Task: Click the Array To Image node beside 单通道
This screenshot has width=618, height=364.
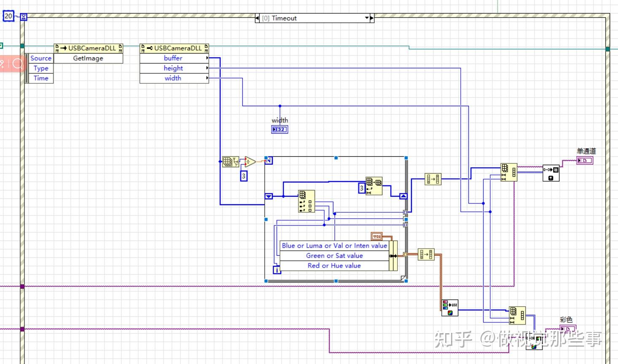Action: click(x=551, y=173)
